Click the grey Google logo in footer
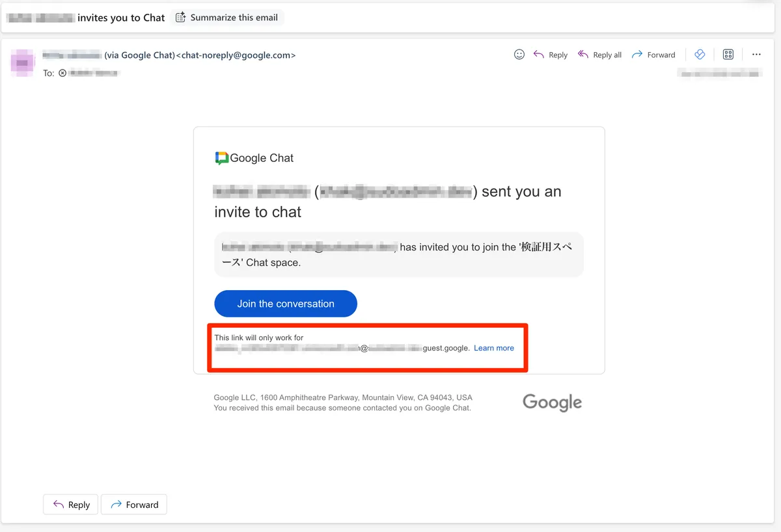This screenshot has width=781, height=532. pos(552,403)
